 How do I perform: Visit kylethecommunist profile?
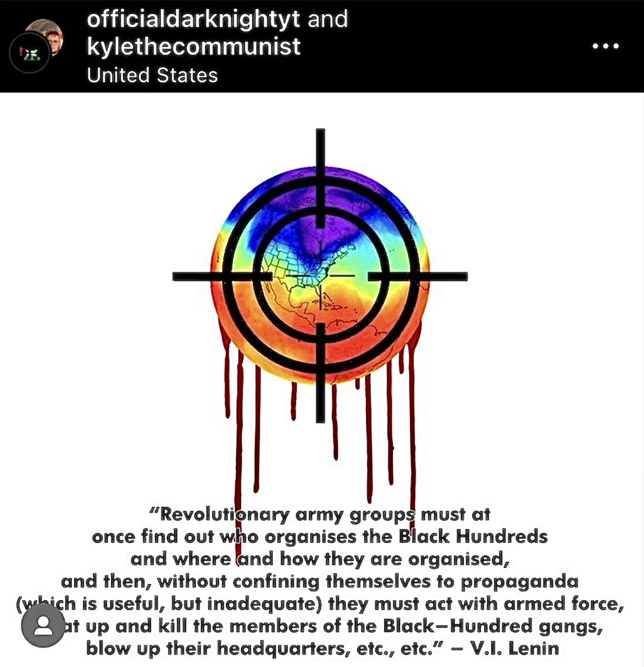pyautogui.click(x=194, y=46)
